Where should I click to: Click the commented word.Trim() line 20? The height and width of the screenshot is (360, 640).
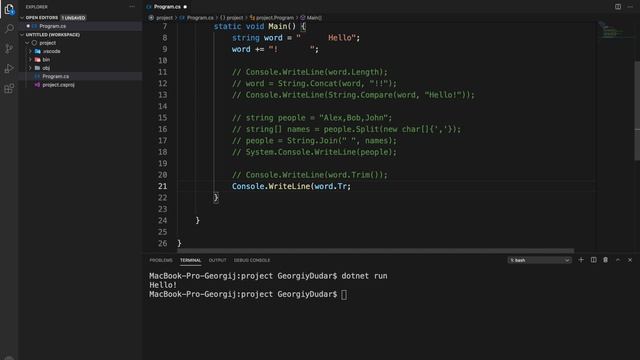click(x=309, y=175)
